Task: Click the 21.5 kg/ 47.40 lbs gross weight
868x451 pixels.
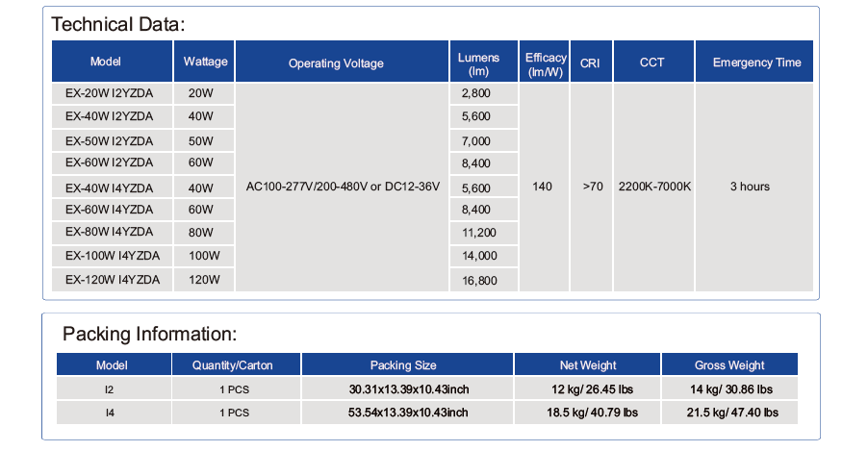Action: point(732,413)
